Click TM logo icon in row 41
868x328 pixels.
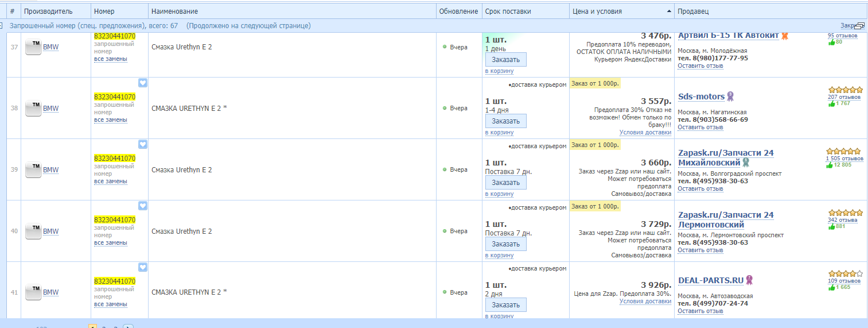click(33, 292)
